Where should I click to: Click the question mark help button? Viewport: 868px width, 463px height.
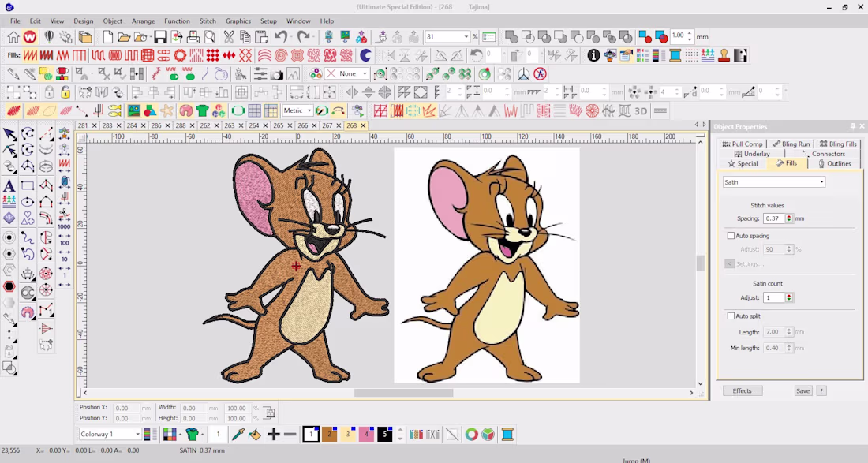(821, 391)
